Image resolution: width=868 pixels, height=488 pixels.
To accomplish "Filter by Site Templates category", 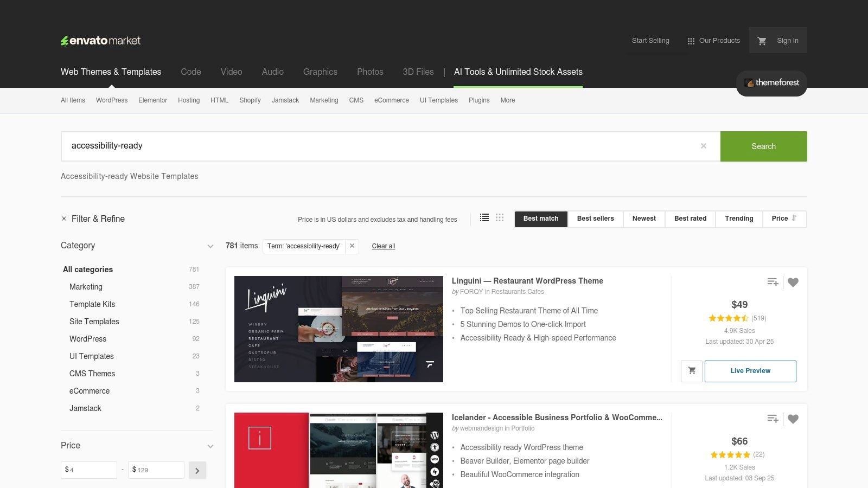I will point(94,322).
